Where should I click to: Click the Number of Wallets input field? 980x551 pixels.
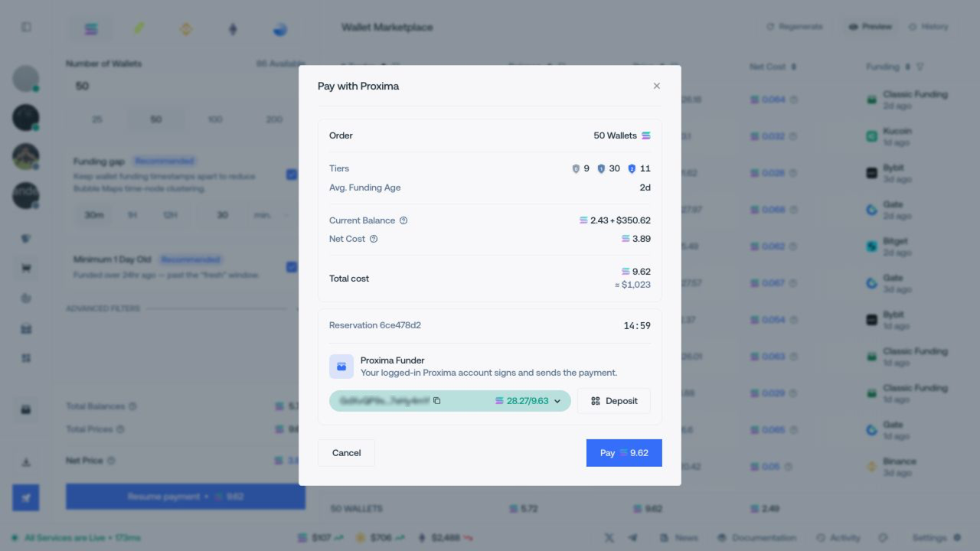[x=185, y=86]
